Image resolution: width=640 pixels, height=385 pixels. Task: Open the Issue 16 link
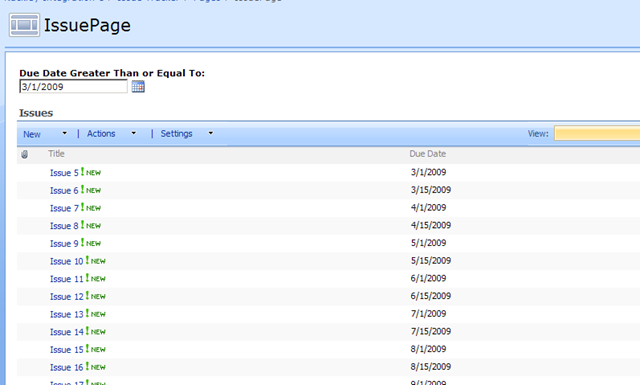tap(67, 367)
